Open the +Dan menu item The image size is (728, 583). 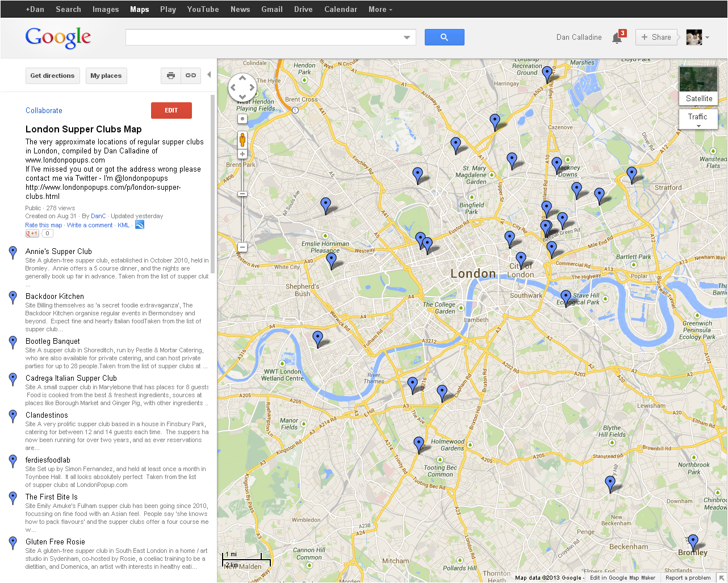click(35, 9)
